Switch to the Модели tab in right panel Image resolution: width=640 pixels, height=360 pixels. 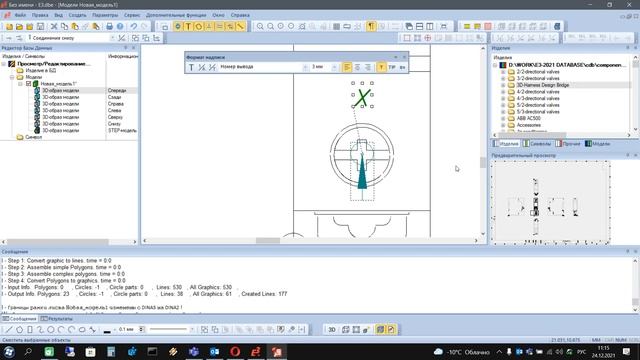[598, 144]
